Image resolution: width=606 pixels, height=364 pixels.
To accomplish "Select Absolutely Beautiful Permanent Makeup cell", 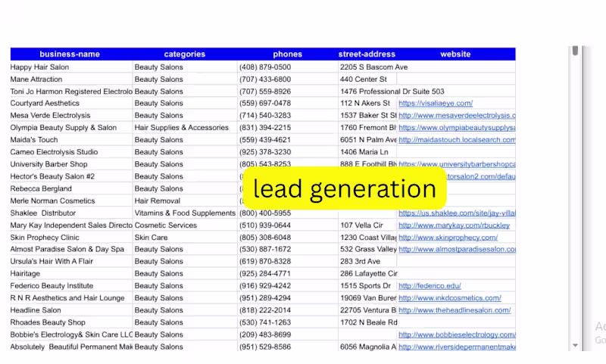I will point(71,347).
